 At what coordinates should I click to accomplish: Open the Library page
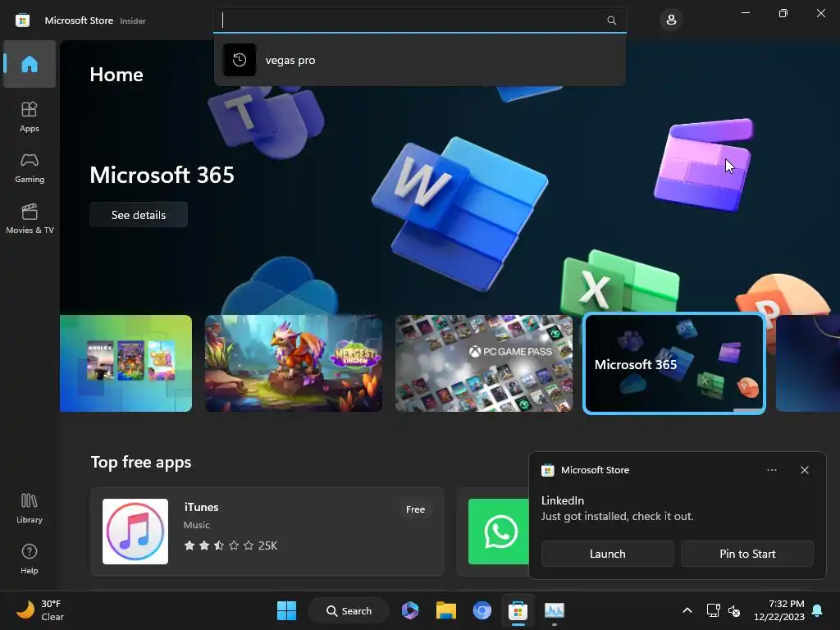click(x=30, y=509)
